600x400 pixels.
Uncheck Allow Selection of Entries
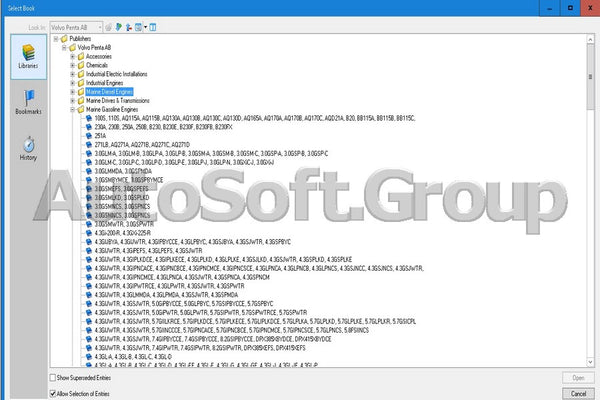[x=53, y=393]
